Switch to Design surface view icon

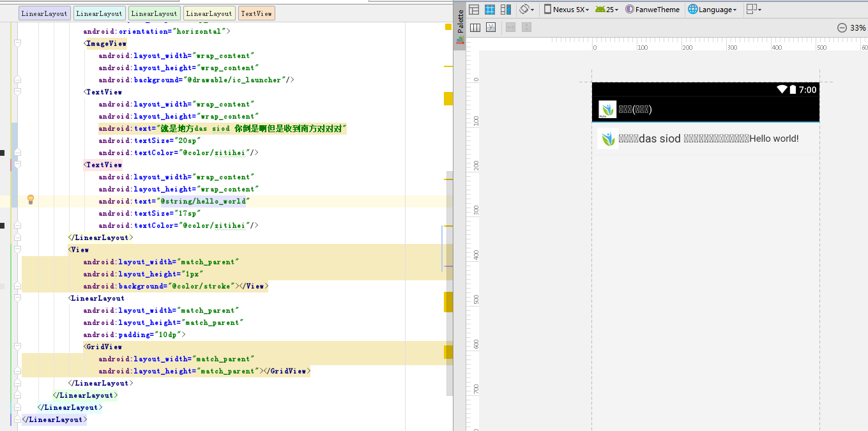click(x=474, y=10)
